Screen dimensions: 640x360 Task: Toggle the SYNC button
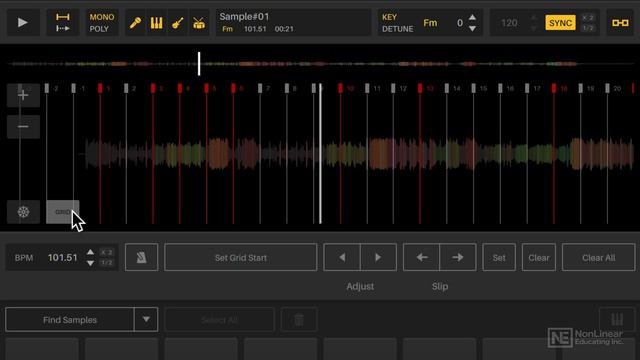tap(560, 23)
